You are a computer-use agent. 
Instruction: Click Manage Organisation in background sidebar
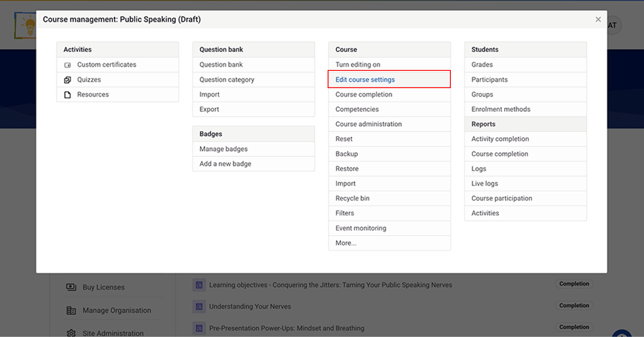point(117,310)
